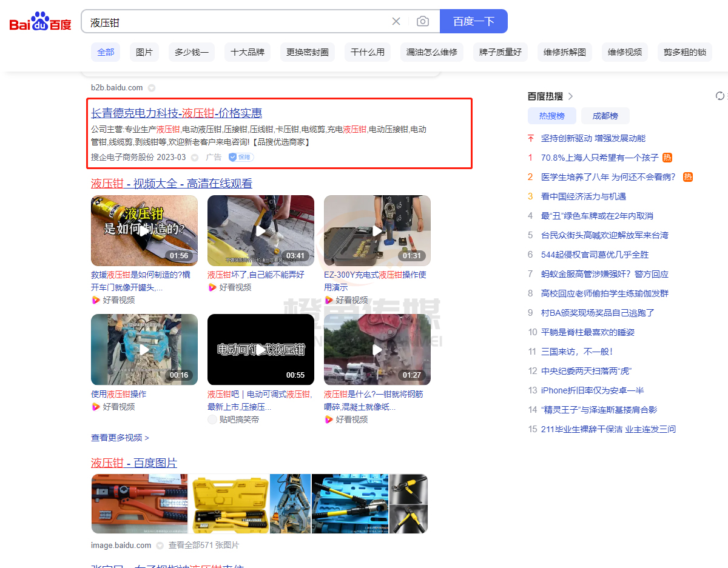Image resolution: width=728 pixels, height=568 pixels.
Task: Expand the arrow next to image.baidu.com
Action: click(x=160, y=545)
